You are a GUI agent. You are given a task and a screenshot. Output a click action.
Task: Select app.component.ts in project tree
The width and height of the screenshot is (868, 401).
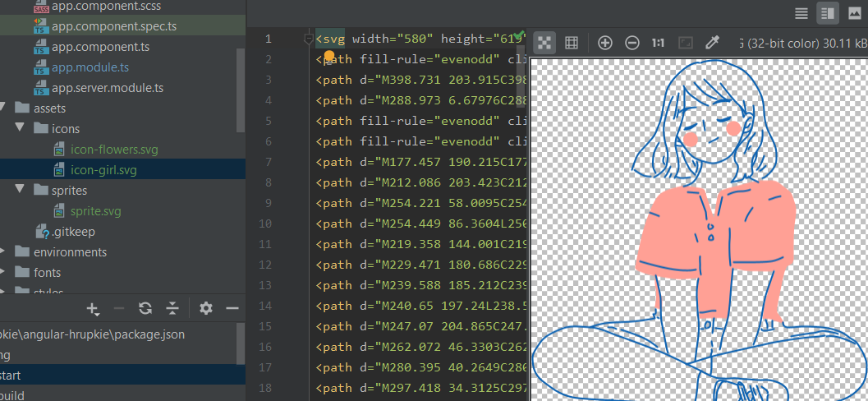101,47
